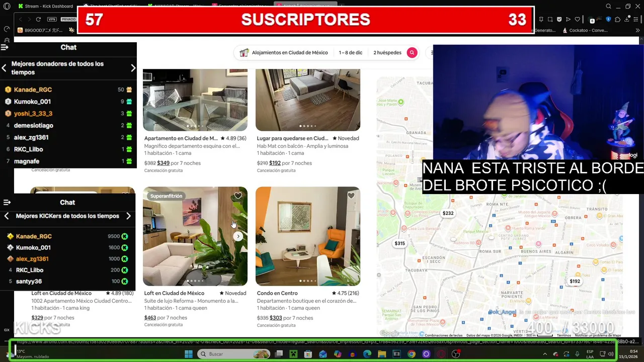Image resolution: width=644 pixels, height=362 pixels.
Task: Open Copilot from the taskbar
Action: (x=338, y=354)
